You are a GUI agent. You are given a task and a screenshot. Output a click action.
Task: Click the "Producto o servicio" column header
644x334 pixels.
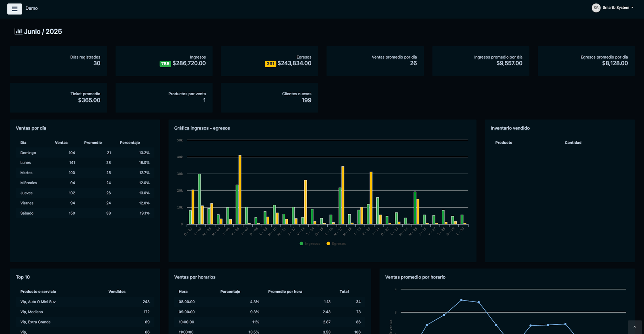pyautogui.click(x=38, y=292)
